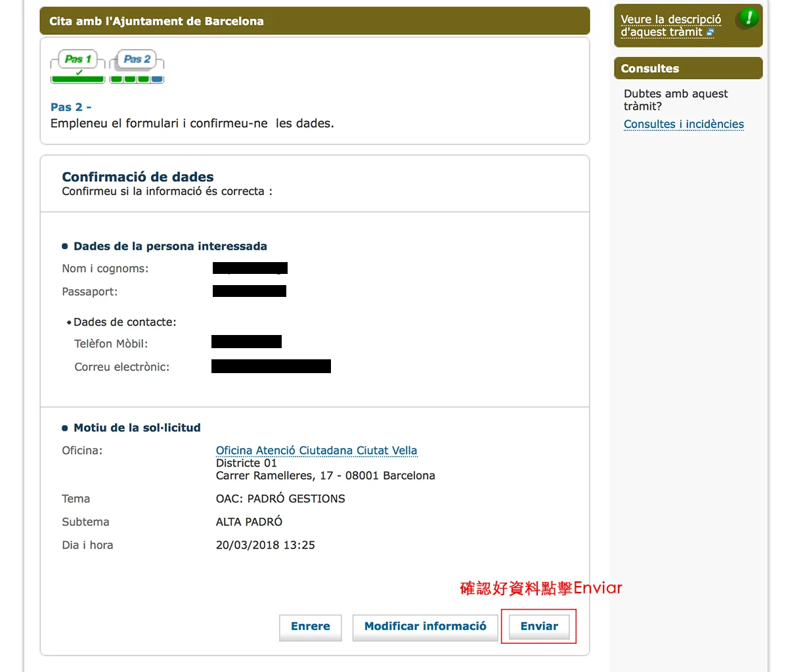The image size is (788, 672).
Task: Click the Confirmació de dades heading
Action: 138,177
